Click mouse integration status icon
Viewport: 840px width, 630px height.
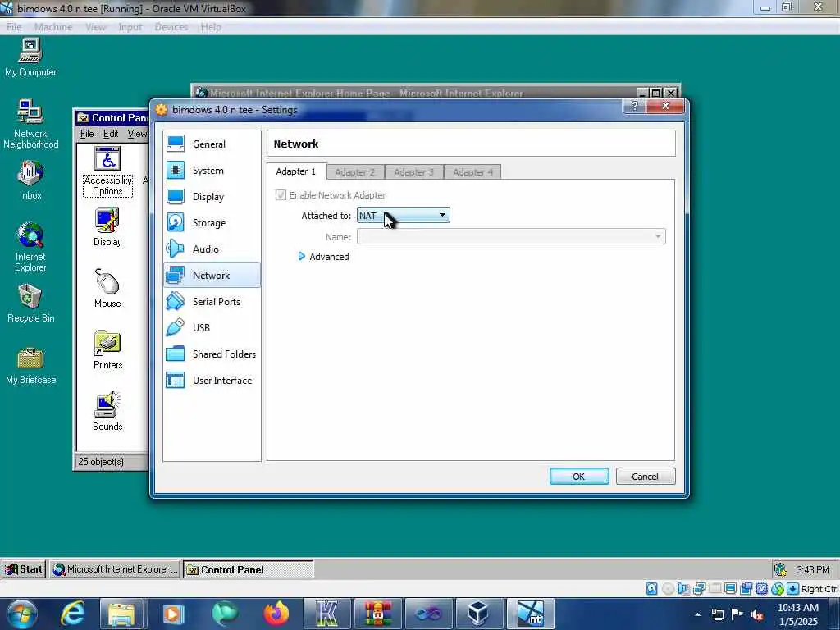[778, 589]
